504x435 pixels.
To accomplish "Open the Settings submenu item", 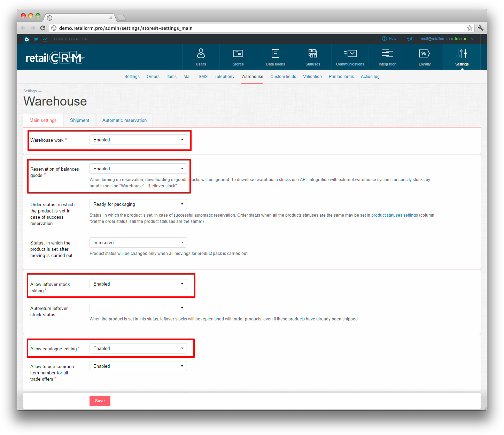I will pos(132,77).
